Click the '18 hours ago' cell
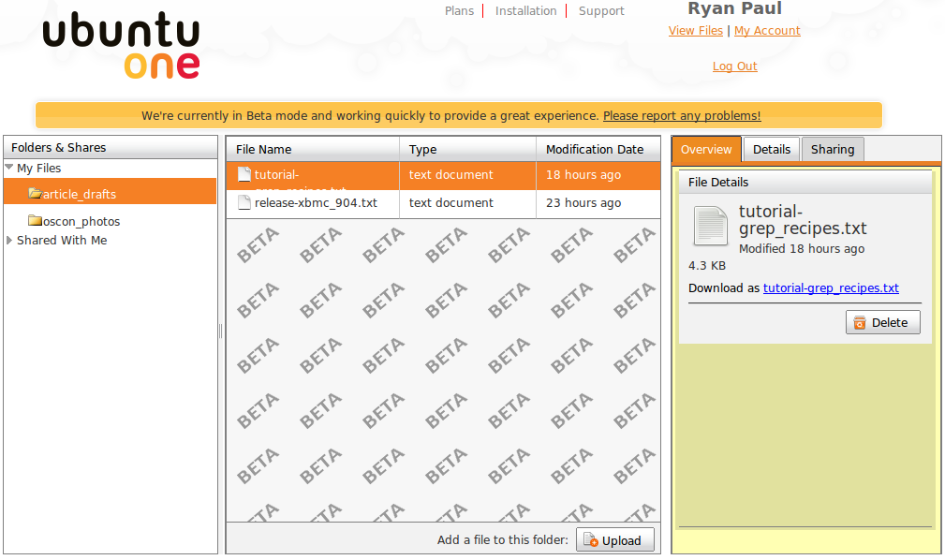945x560 pixels. click(583, 175)
